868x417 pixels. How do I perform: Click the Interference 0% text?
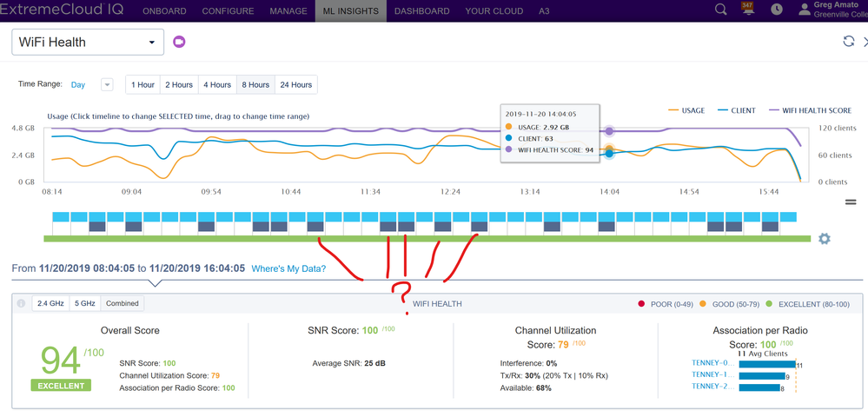pos(528,364)
